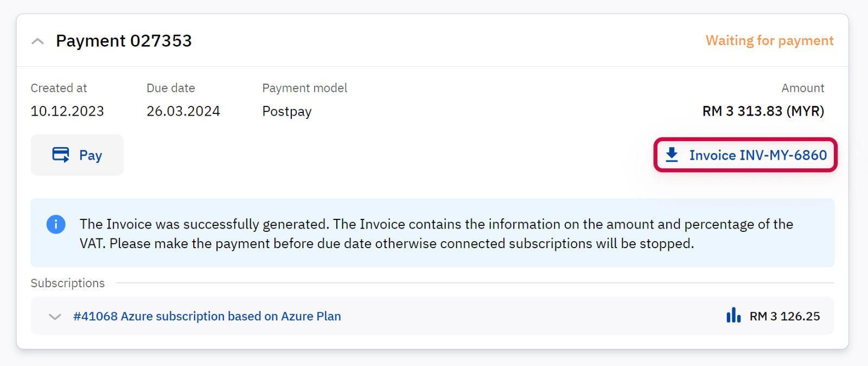The height and width of the screenshot is (366, 868).
Task: Download Invoice INV-MY-6860
Action: pos(757,155)
